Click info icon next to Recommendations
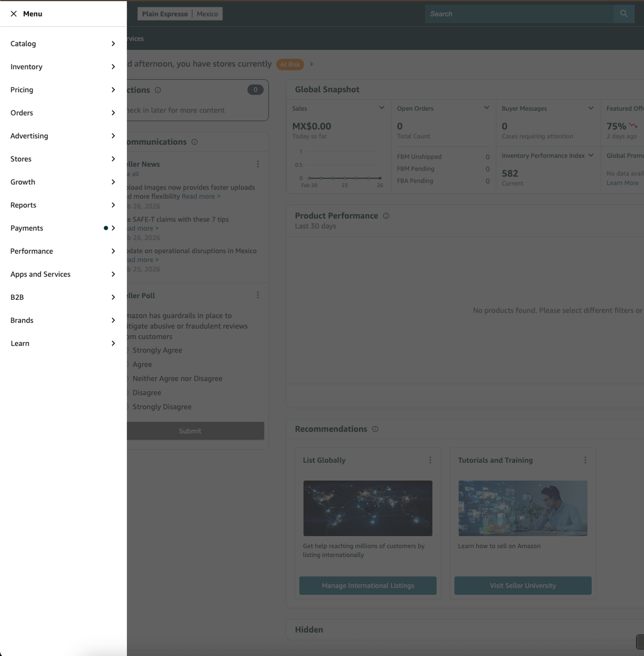The image size is (644, 656). [375, 429]
